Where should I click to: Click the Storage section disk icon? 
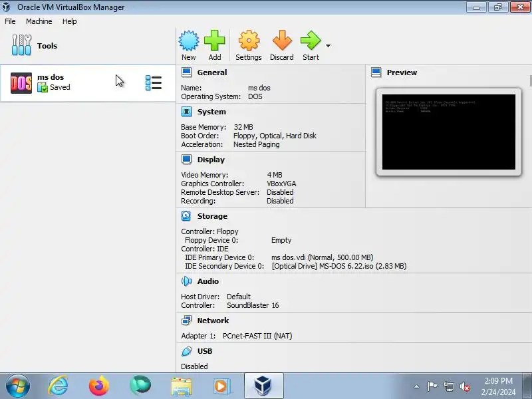click(186, 216)
